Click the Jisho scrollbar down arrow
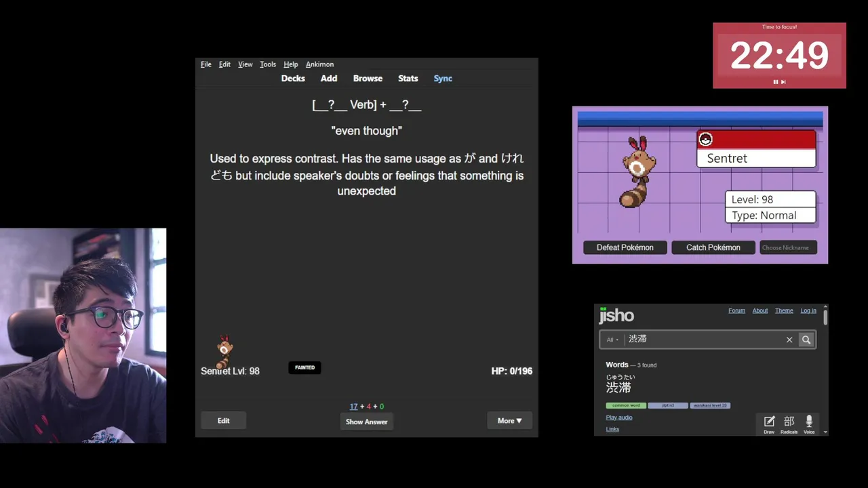Image resolution: width=868 pixels, height=488 pixels. 825,432
